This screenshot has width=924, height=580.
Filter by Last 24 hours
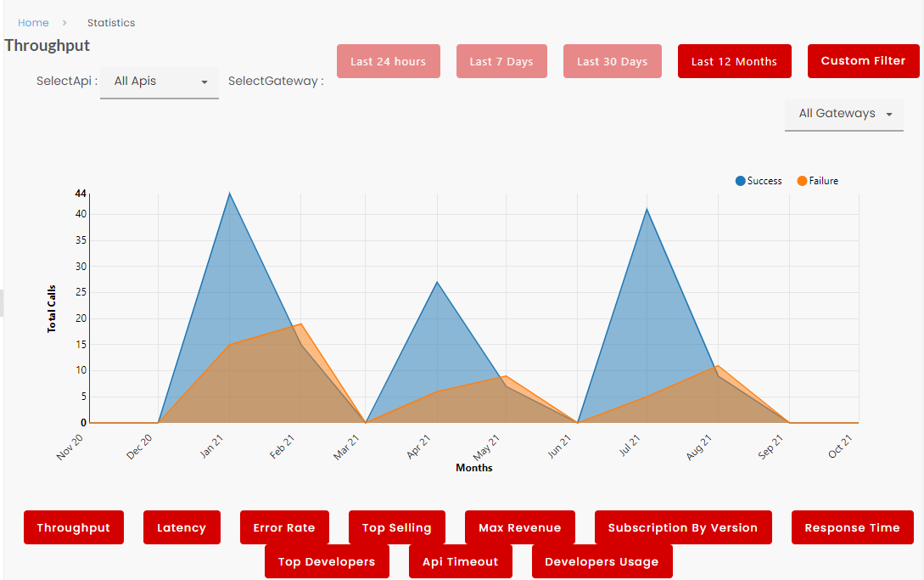388,61
